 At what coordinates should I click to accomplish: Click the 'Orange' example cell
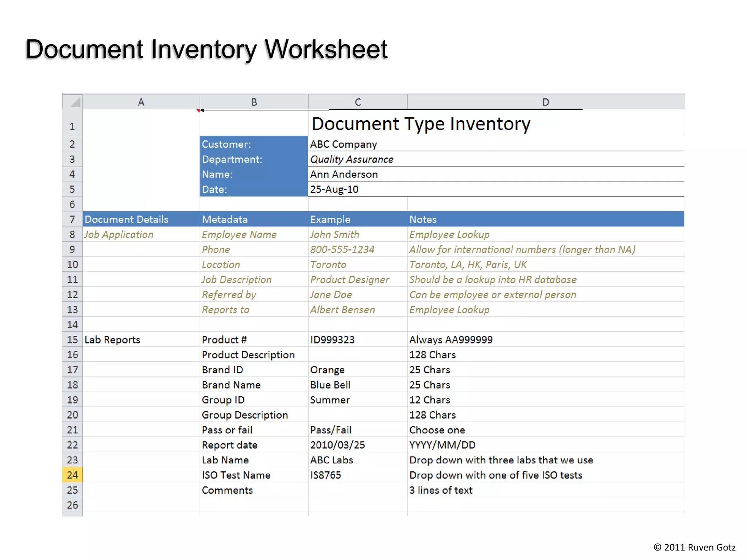click(358, 370)
